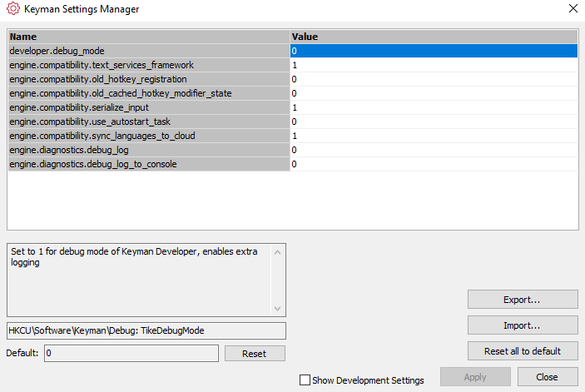Click value cell for engine.diagnostics.debug_log
The height and width of the screenshot is (392, 585).
pos(434,150)
